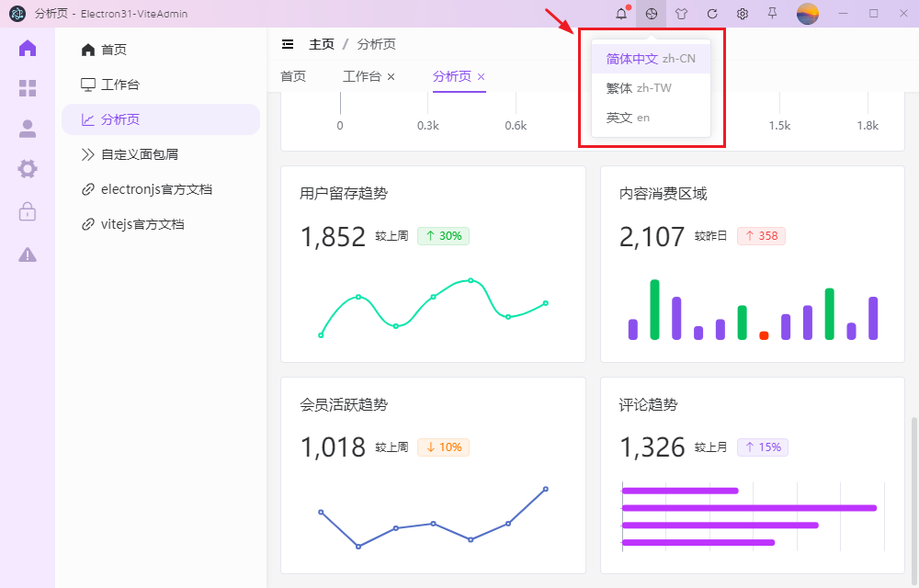Viewport: 919px width, 588px height.
Task: Choose 简体中文 zh-CN language
Action: (x=652, y=59)
